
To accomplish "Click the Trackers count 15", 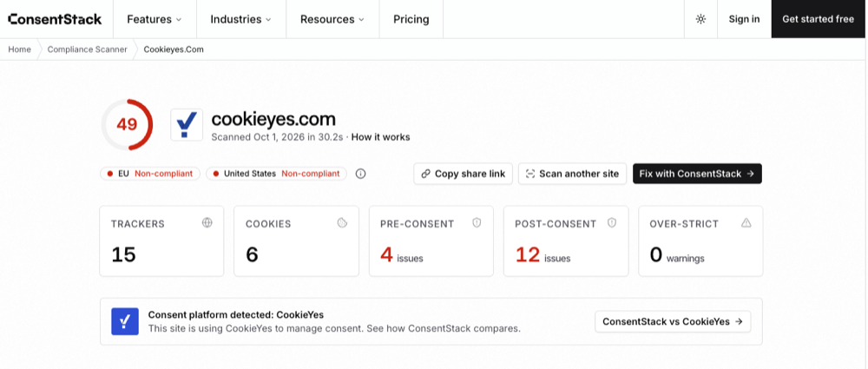I will 123,255.
